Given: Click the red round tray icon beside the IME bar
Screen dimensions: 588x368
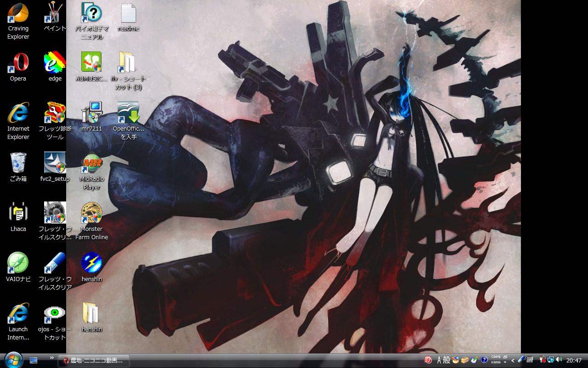Looking at the screenshot, I should pyautogui.click(x=429, y=360).
